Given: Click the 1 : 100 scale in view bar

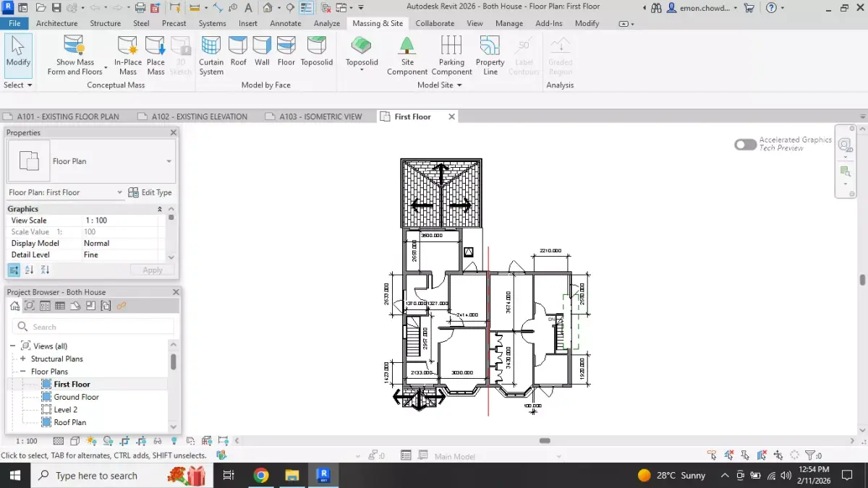Looking at the screenshot, I should pyautogui.click(x=27, y=441).
